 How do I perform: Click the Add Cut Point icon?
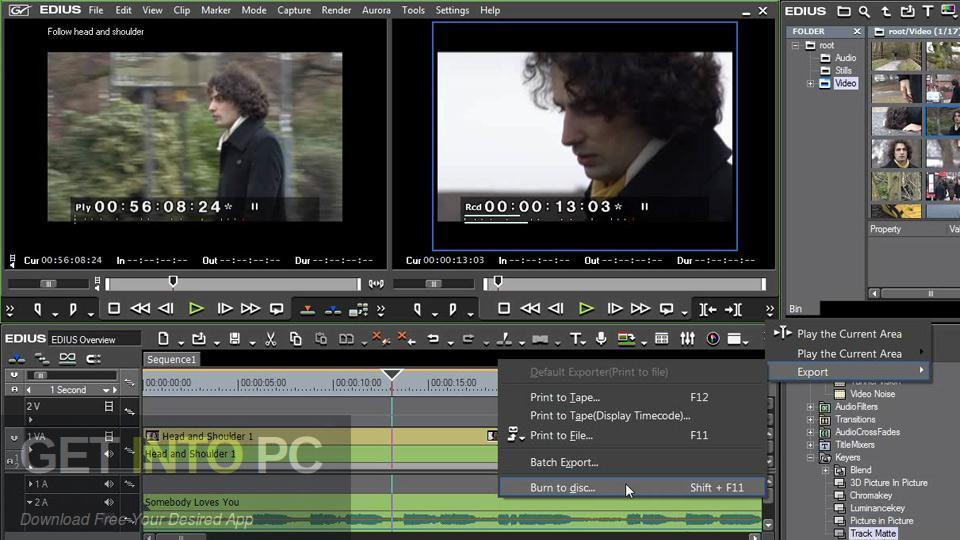504,339
